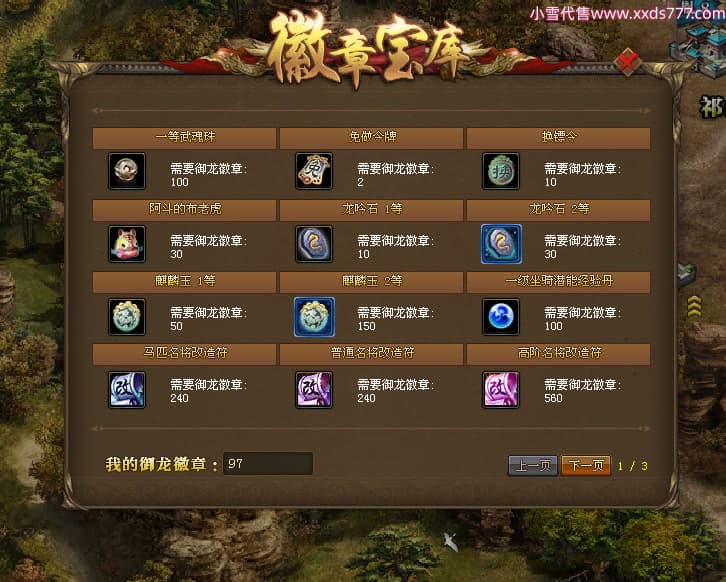Click the 我的御龙徽章 count field

coord(268,463)
